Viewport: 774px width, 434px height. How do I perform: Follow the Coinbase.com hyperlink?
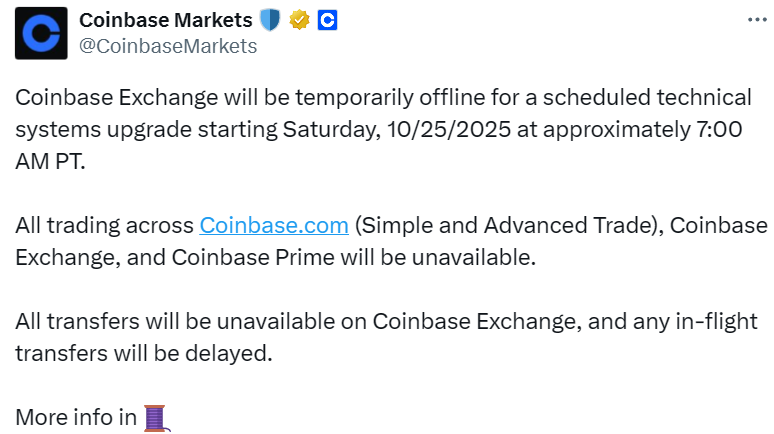click(x=274, y=226)
